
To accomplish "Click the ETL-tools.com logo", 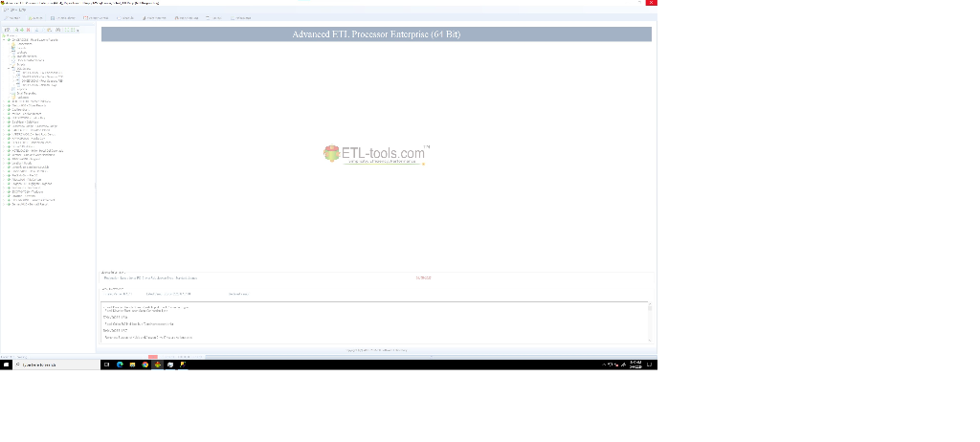I will (376, 154).
